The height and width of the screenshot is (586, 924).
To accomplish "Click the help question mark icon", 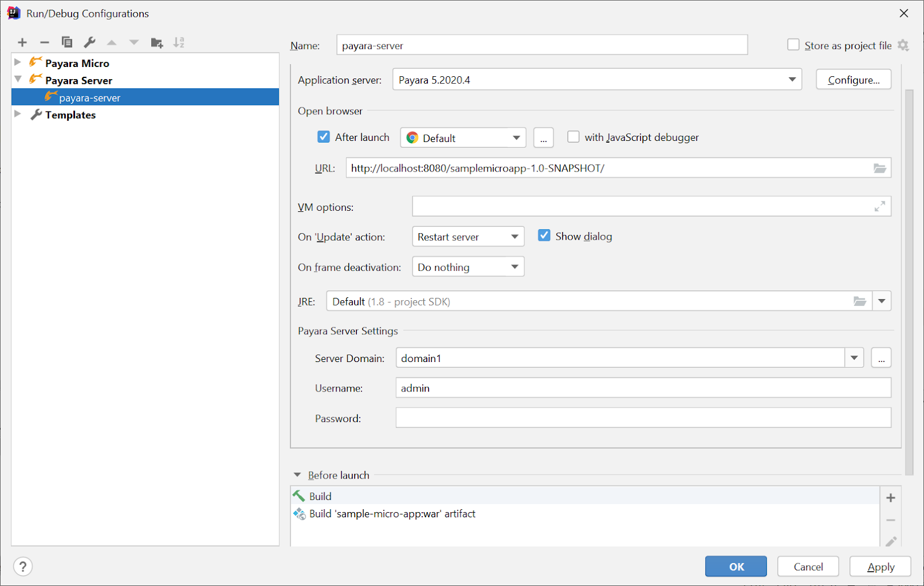I will pos(23,566).
